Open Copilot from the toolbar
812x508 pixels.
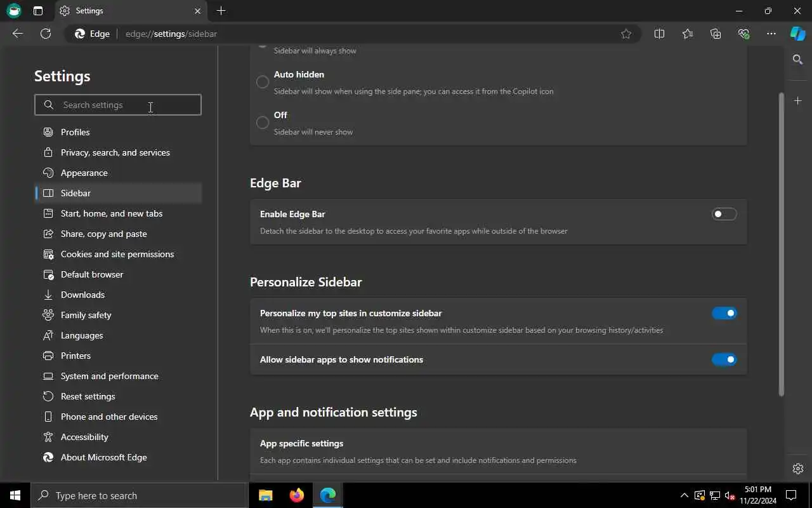(797, 34)
